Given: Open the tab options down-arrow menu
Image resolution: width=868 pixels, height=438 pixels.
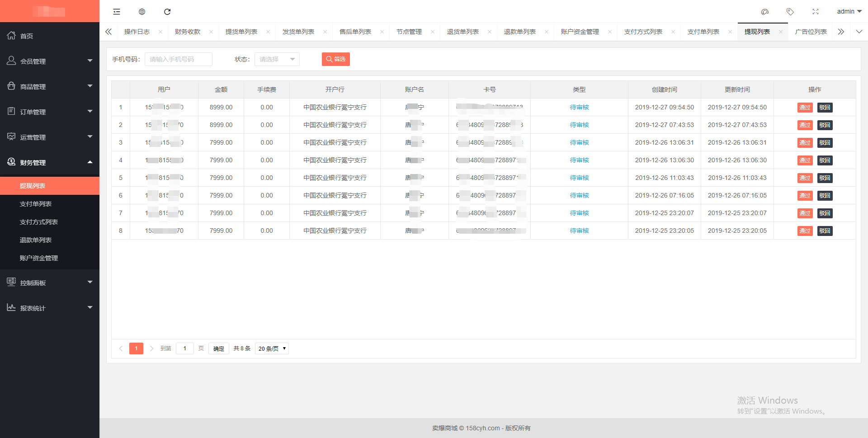Looking at the screenshot, I should (859, 32).
